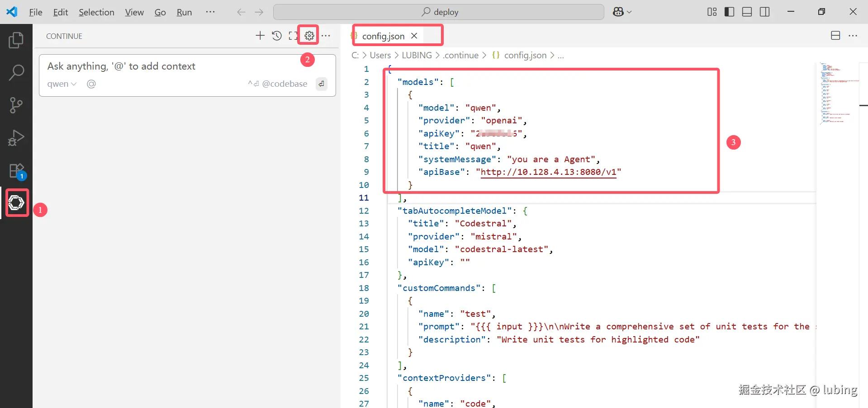
Task: Open Continue chat in full screen
Action: [x=293, y=36]
